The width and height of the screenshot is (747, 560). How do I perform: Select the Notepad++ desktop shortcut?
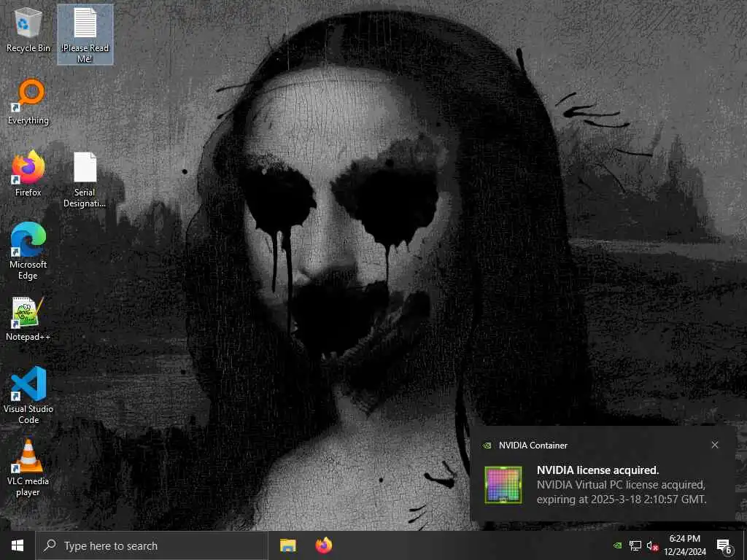click(28, 319)
